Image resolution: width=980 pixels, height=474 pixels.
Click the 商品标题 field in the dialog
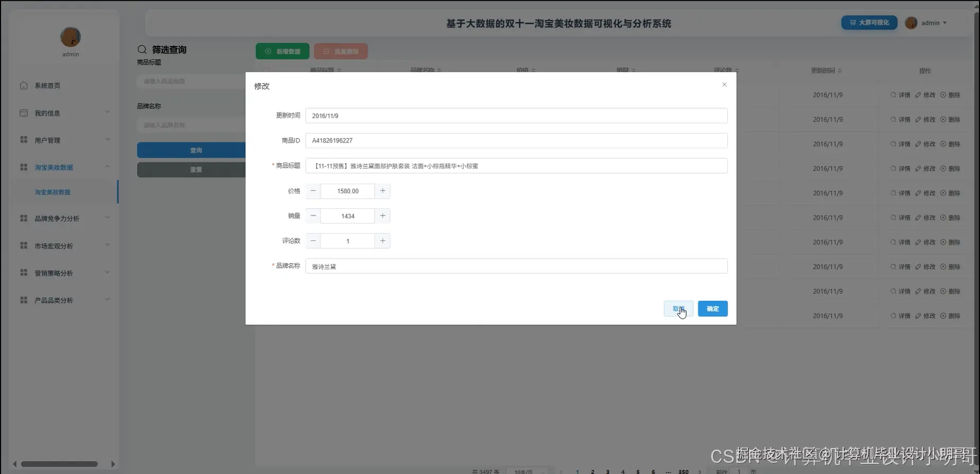(516, 166)
